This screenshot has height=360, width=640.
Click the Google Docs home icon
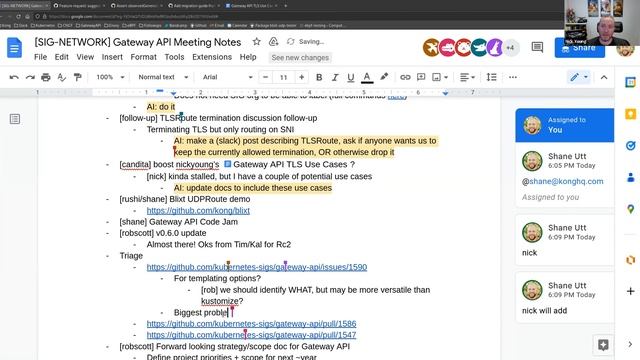click(14, 47)
